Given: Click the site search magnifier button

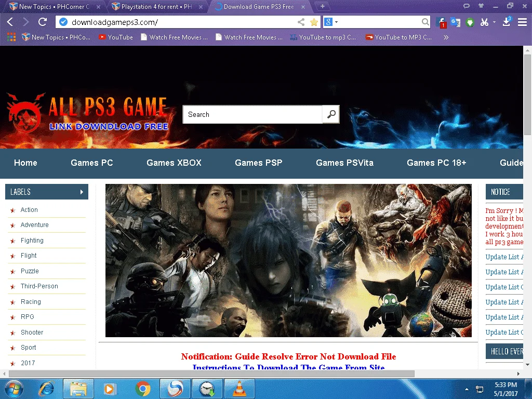Looking at the screenshot, I should pyautogui.click(x=331, y=114).
